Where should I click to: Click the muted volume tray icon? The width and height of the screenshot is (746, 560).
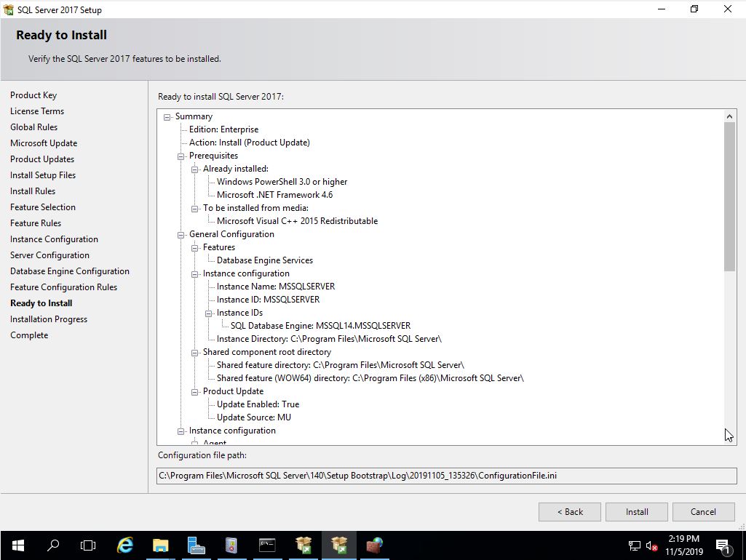652,545
